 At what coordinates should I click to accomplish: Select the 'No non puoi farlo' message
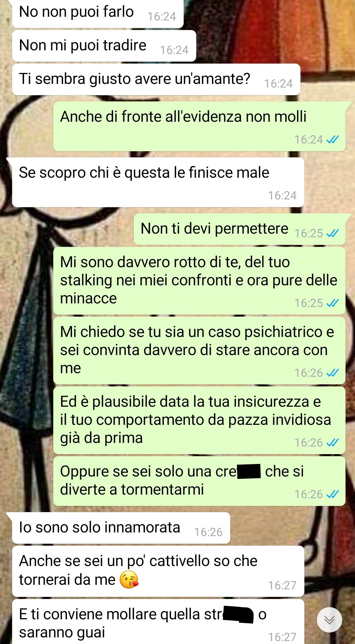[98, 13]
